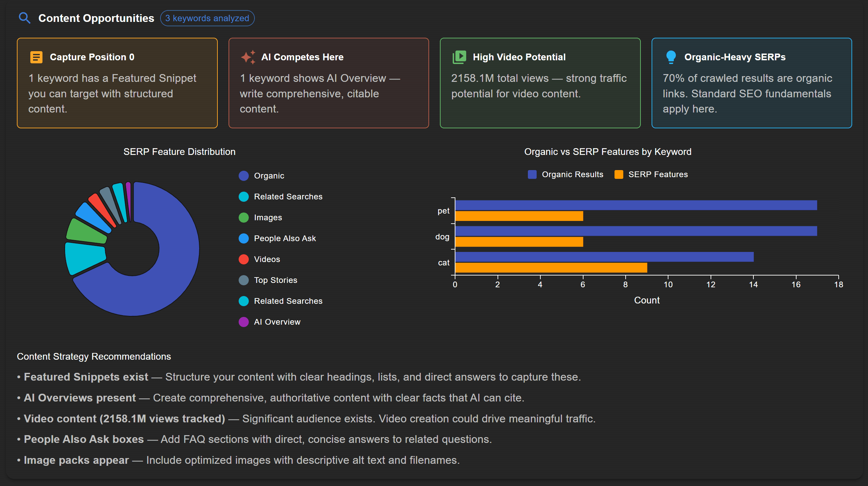This screenshot has height=486, width=868.
Task: Open the Organic vs SERP Features by Keyword view
Action: 608,152
